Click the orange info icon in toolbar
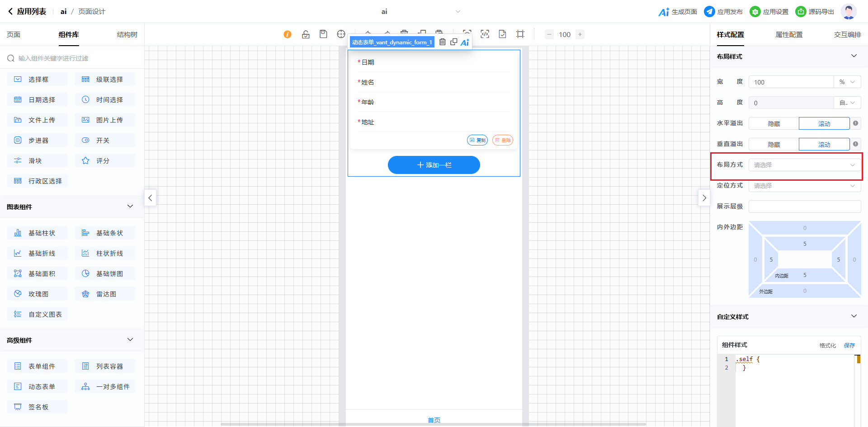The height and width of the screenshot is (427, 868). point(288,34)
